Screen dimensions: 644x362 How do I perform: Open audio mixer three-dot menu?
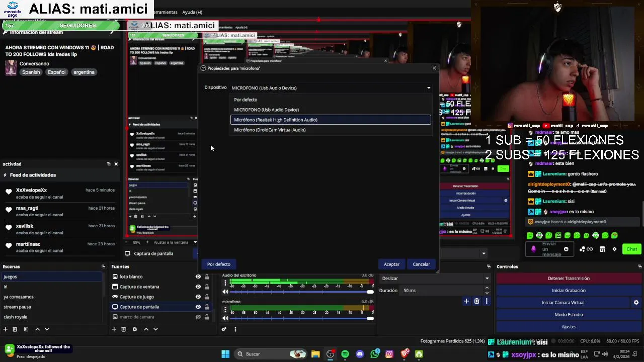pyautogui.click(x=235, y=329)
